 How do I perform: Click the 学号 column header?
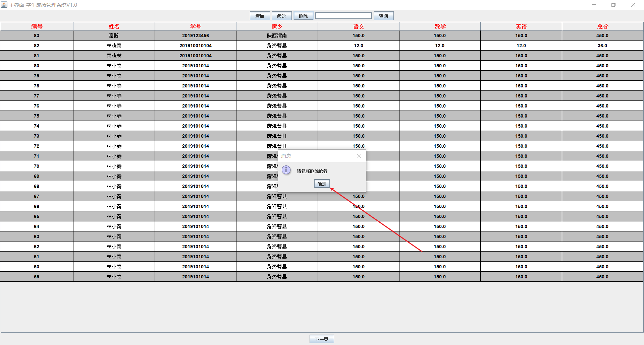click(196, 26)
